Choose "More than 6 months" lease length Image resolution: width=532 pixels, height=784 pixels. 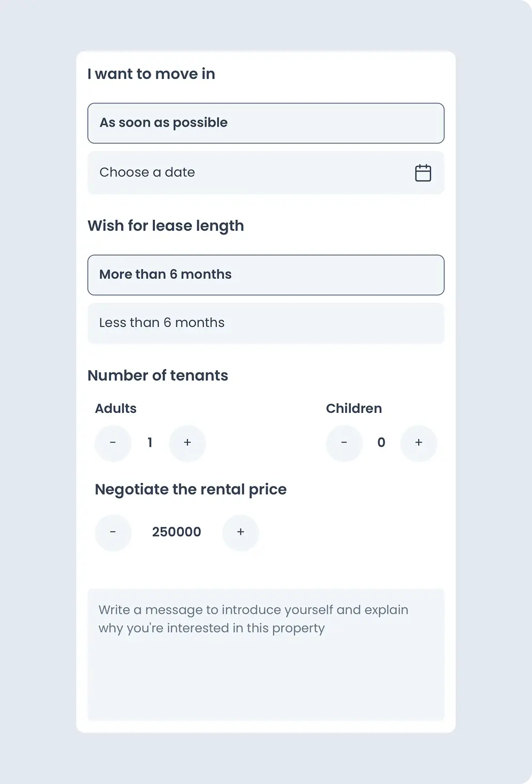point(265,275)
